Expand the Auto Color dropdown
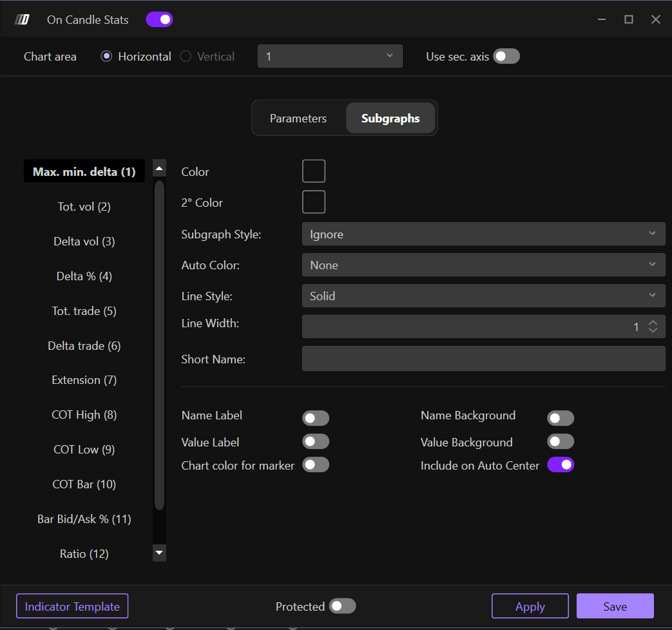 (x=483, y=265)
